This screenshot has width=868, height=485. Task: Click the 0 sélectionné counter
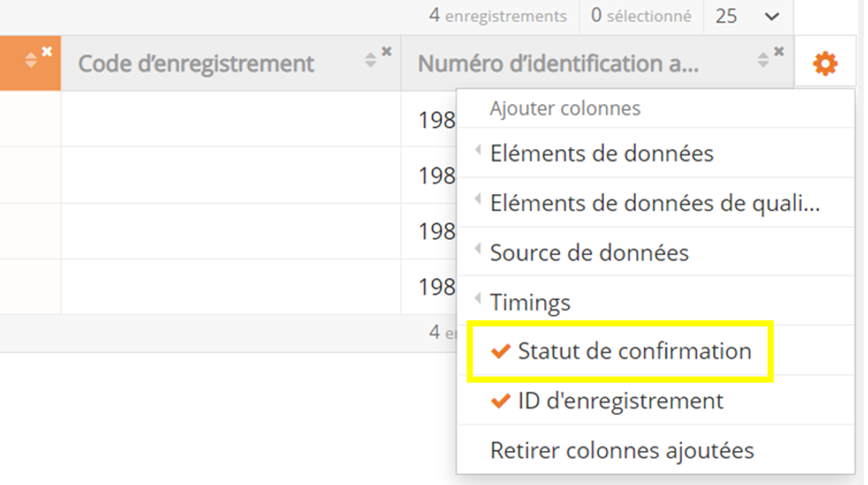[x=641, y=16]
